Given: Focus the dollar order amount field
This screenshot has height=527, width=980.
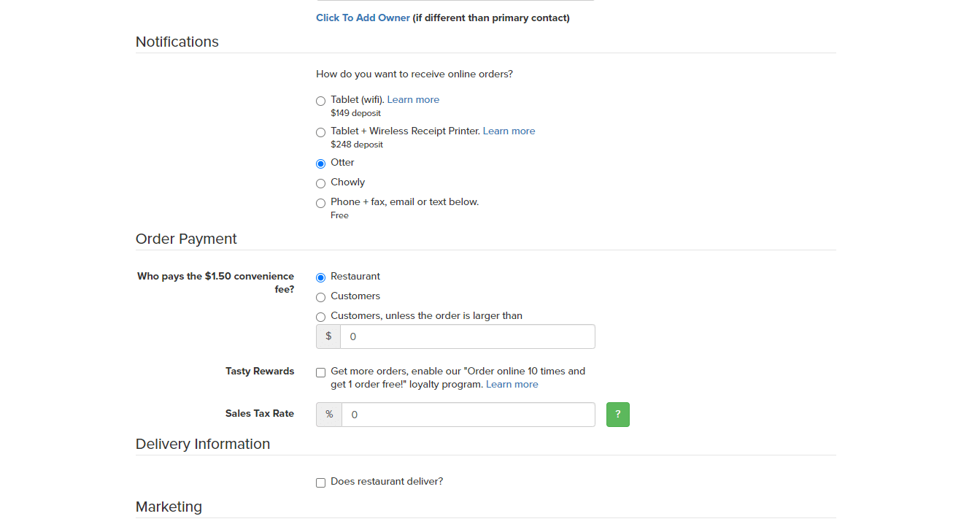Looking at the screenshot, I should [x=468, y=336].
